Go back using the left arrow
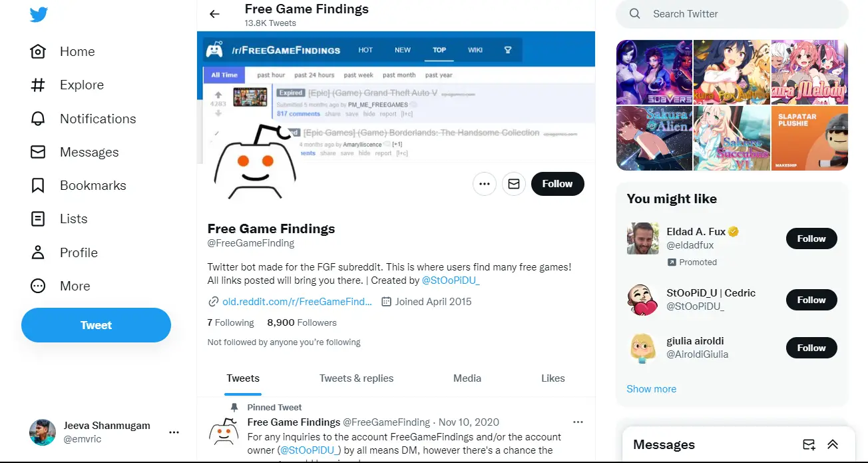 pos(214,14)
